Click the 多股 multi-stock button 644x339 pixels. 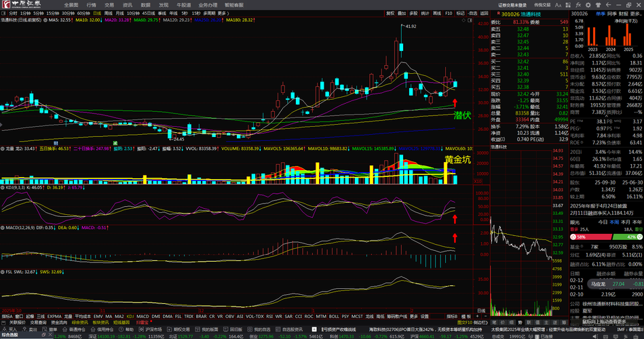click(x=413, y=14)
